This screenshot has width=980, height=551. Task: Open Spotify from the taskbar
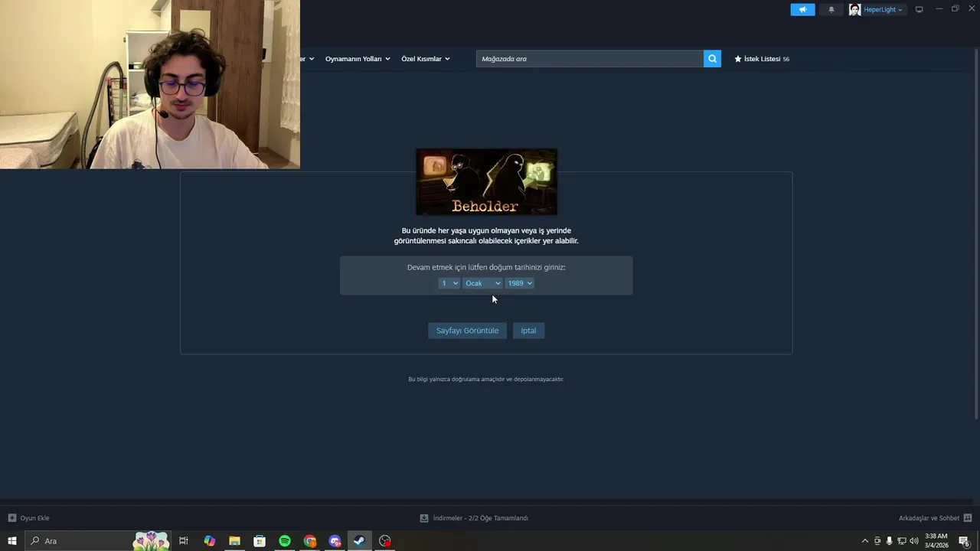pos(285,541)
